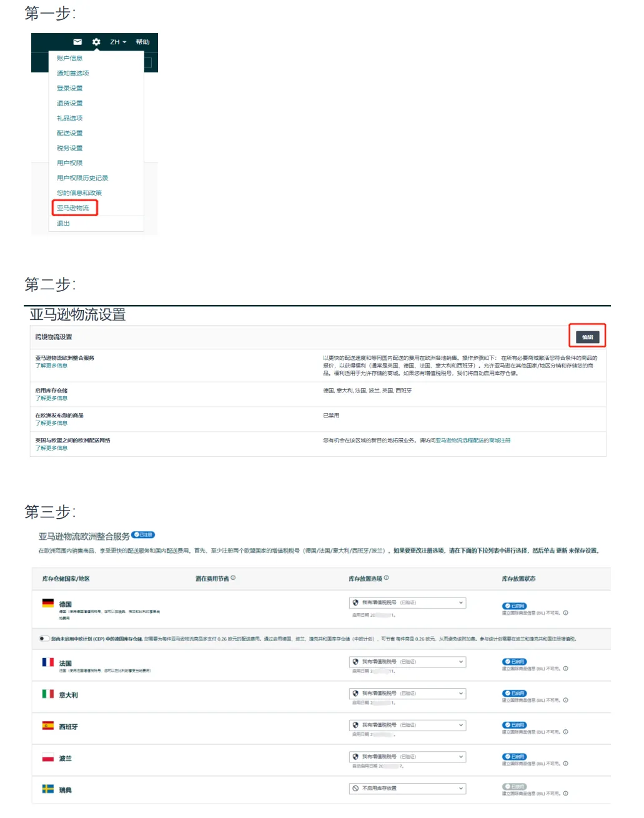
Task: Click BIL info icon in Sweden row
Action: [x=565, y=794]
